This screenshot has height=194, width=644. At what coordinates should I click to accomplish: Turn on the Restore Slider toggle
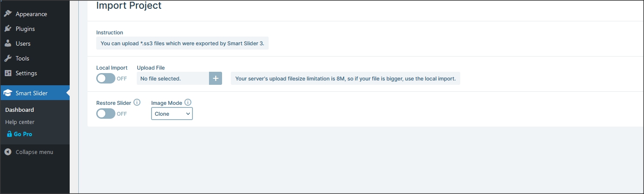click(106, 114)
